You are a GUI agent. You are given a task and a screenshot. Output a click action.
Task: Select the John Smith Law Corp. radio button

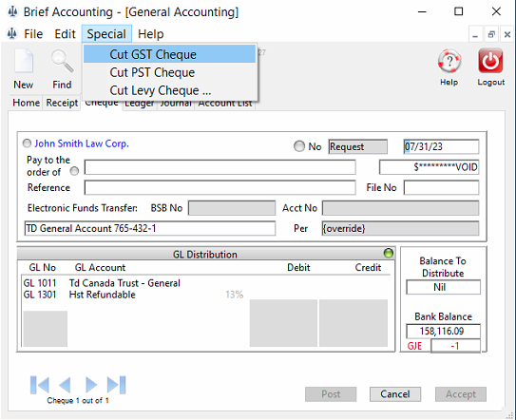tap(27, 143)
